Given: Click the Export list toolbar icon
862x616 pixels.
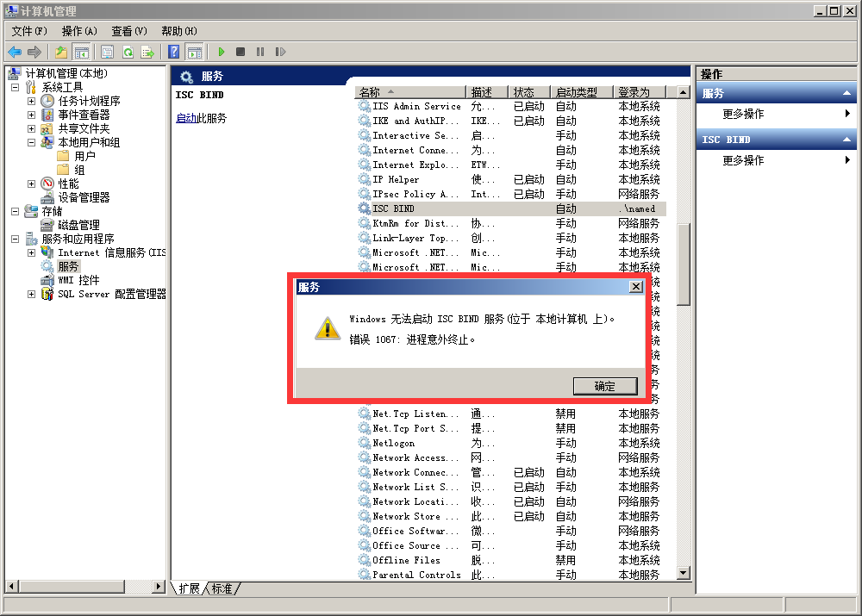Looking at the screenshot, I should tap(147, 53).
